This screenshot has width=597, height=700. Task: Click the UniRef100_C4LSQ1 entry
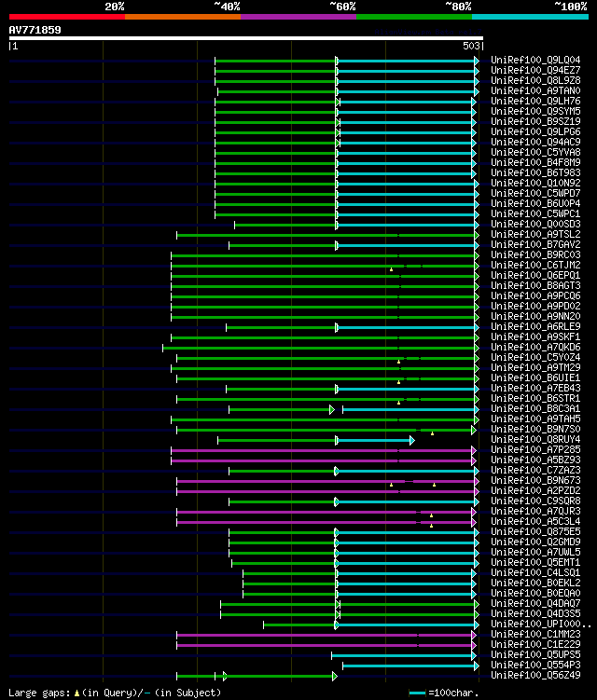pyautogui.click(x=535, y=572)
